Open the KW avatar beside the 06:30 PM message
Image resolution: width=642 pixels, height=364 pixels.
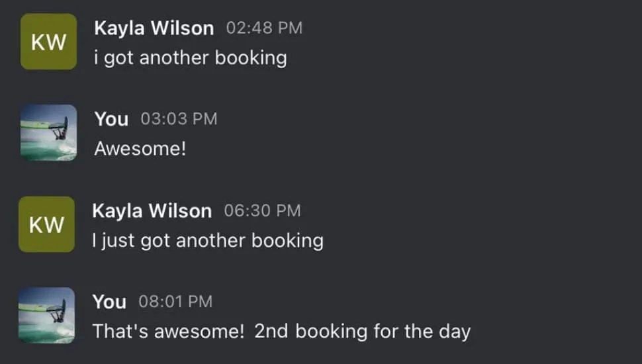(x=47, y=224)
